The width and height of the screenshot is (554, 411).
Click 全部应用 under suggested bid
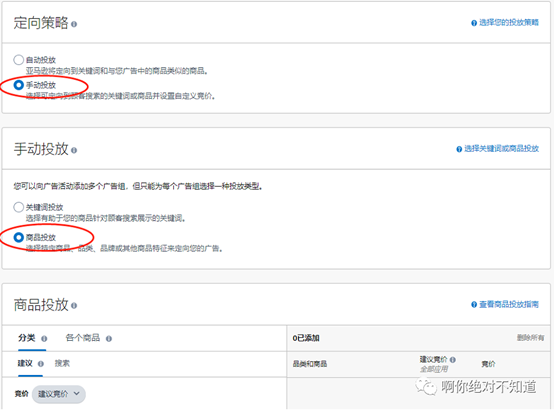pyautogui.click(x=434, y=369)
